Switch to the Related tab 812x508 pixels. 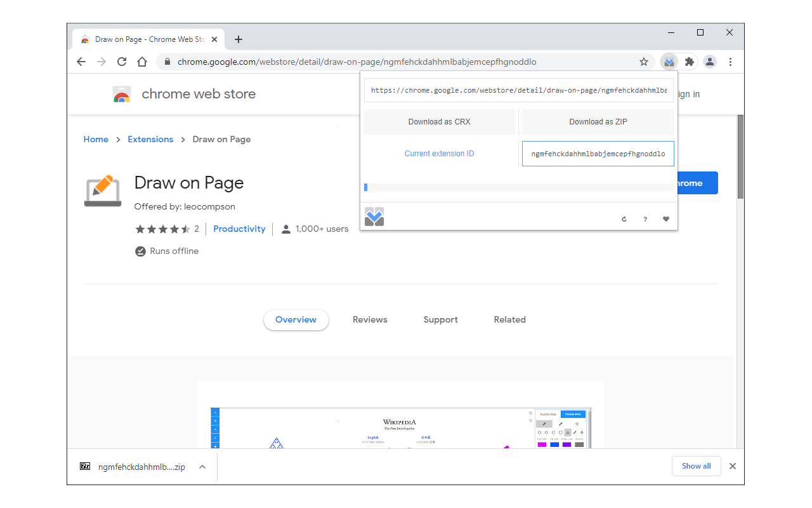click(509, 319)
